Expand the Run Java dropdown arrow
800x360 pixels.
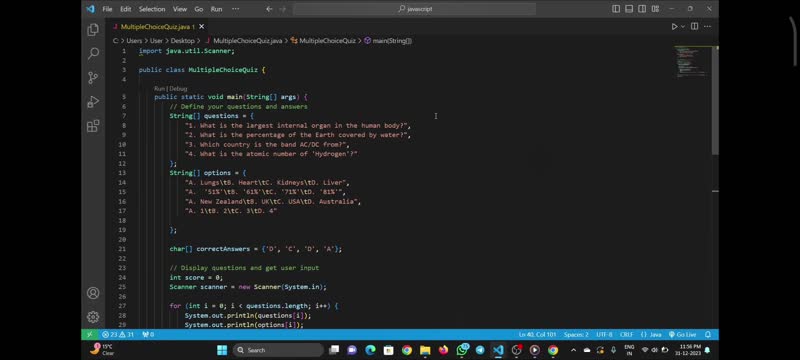pos(683,27)
